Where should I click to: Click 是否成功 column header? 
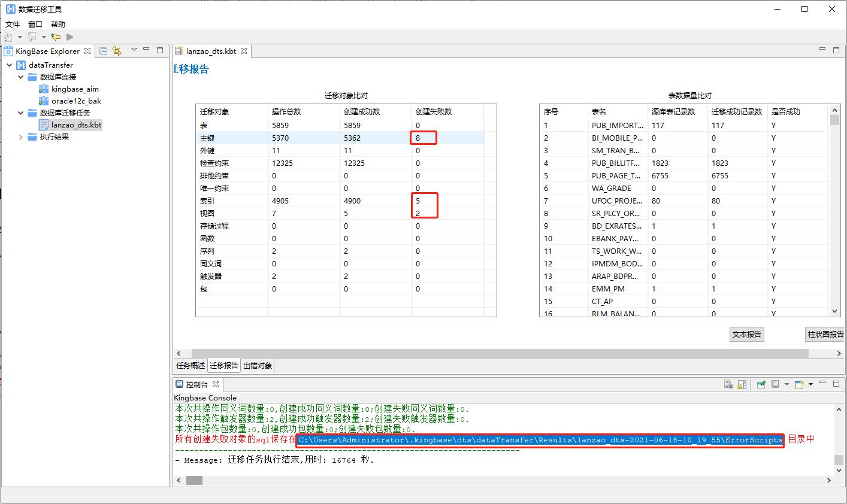[x=798, y=112]
